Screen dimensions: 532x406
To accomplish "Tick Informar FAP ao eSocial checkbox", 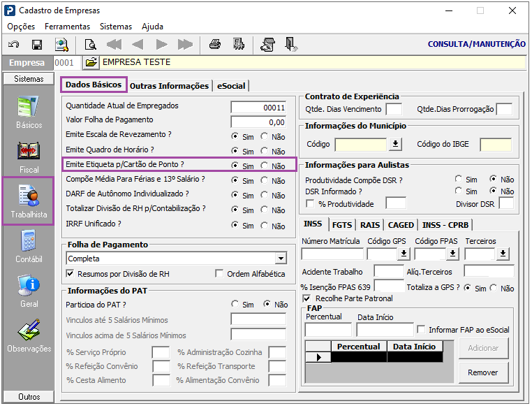I will click(421, 330).
